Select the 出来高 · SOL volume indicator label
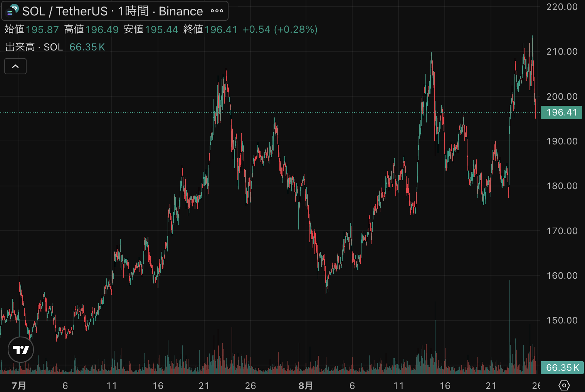This screenshot has width=585, height=392. click(34, 47)
